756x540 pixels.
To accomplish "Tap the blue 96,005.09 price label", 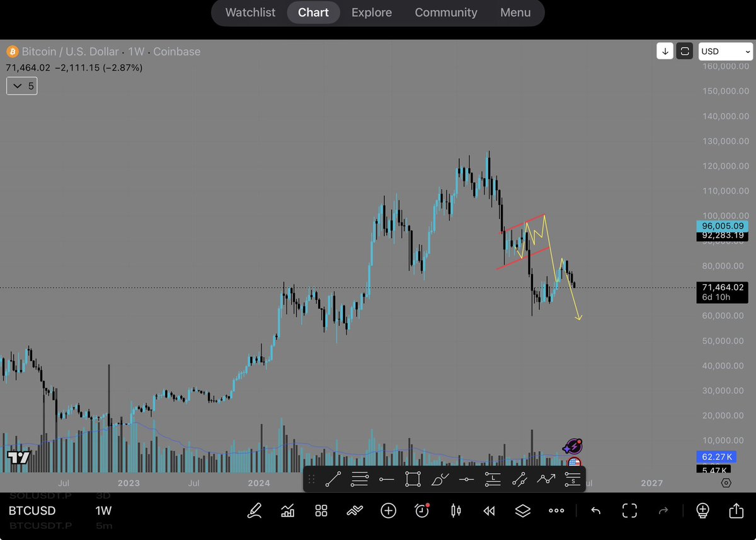I will pyautogui.click(x=724, y=226).
